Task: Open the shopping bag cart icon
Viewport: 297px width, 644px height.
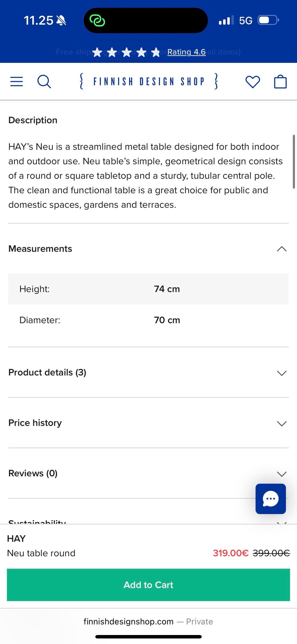Action: click(x=280, y=82)
